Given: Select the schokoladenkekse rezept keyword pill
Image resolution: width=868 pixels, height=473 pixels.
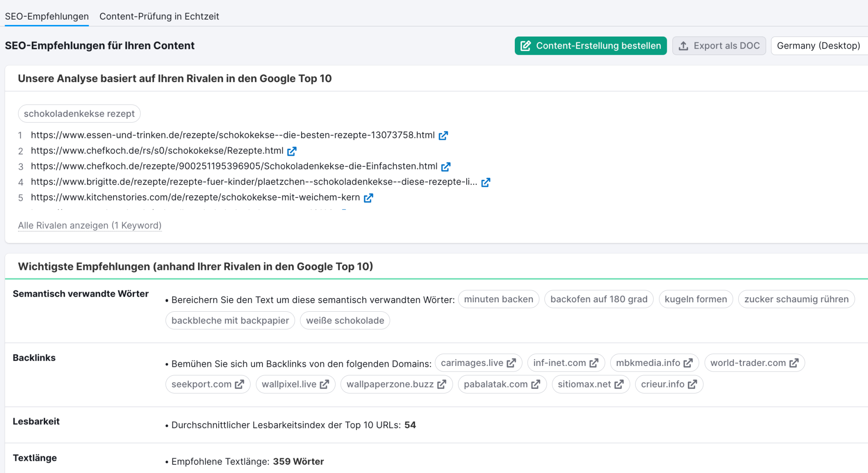Looking at the screenshot, I should click(79, 114).
